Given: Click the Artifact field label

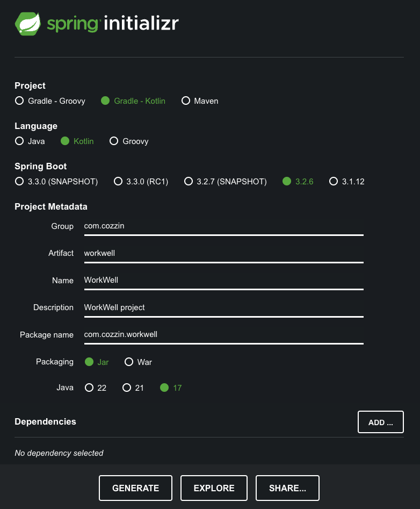Looking at the screenshot, I should (61, 253).
